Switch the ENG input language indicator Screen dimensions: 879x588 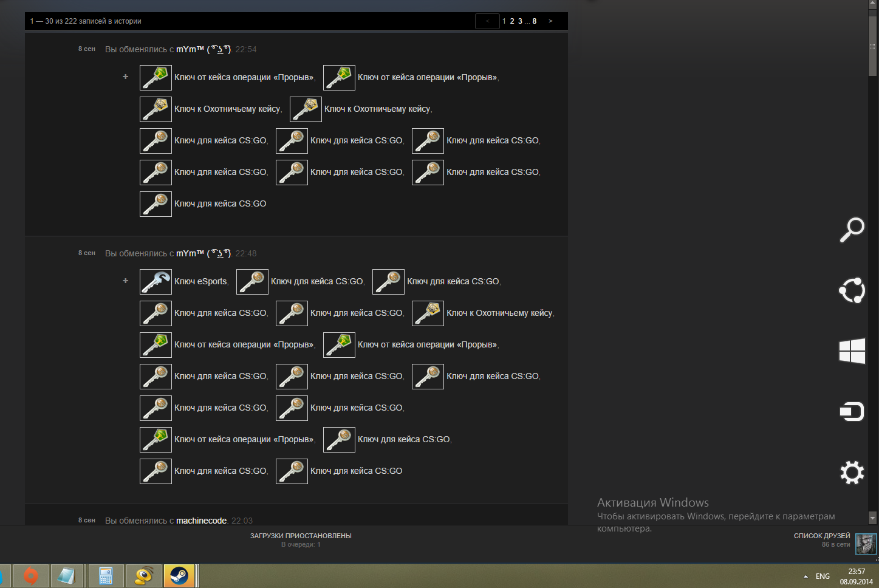coord(823,576)
